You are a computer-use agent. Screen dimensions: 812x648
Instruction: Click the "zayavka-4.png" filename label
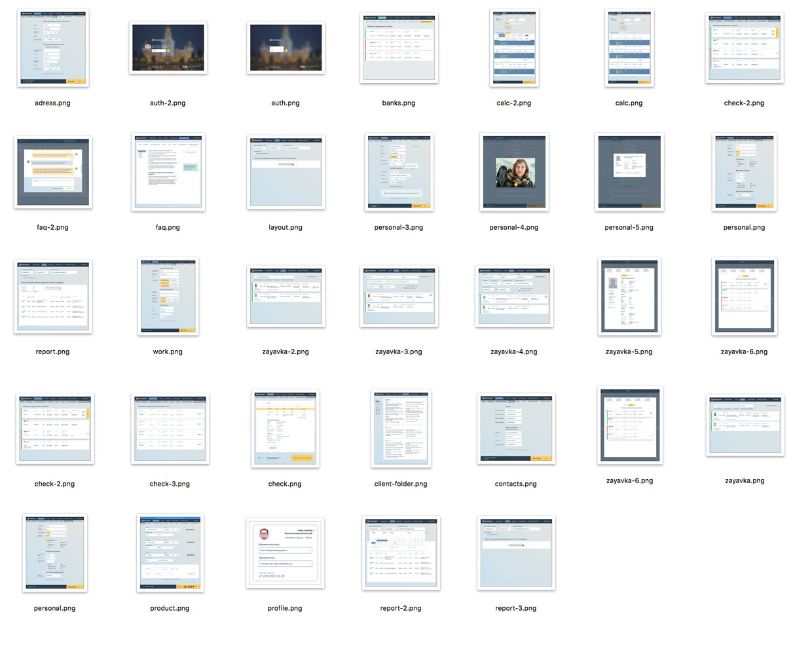click(514, 351)
